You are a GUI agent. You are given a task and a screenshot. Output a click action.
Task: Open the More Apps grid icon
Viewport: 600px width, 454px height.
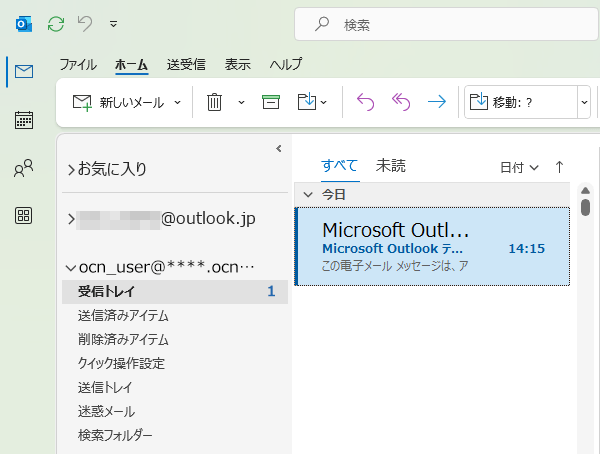pos(24,215)
